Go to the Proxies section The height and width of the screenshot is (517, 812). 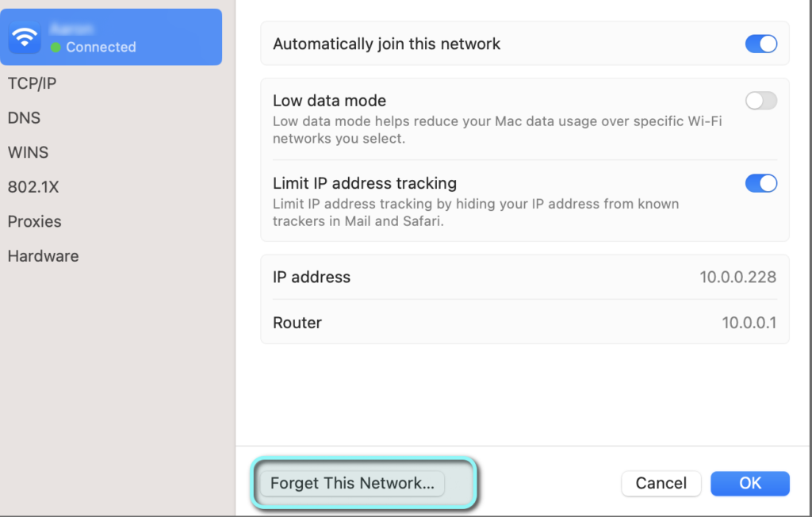tap(34, 222)
